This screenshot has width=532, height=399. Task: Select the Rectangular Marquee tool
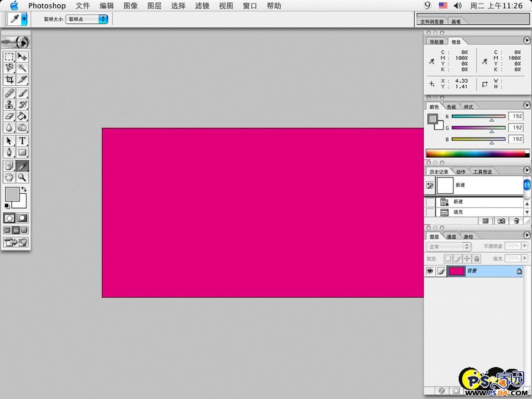(x=9, y=57)
